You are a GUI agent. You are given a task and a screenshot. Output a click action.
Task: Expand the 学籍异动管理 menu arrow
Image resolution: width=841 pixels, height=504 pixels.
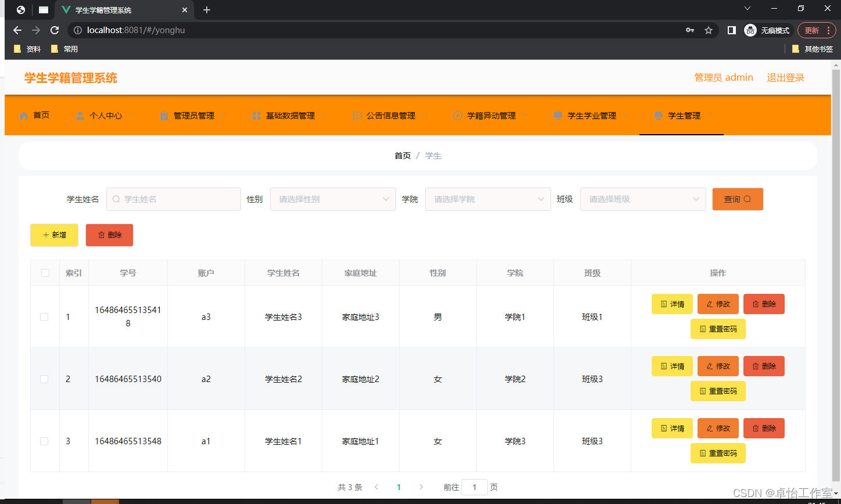pyautogui.click(x=524, y=115)
